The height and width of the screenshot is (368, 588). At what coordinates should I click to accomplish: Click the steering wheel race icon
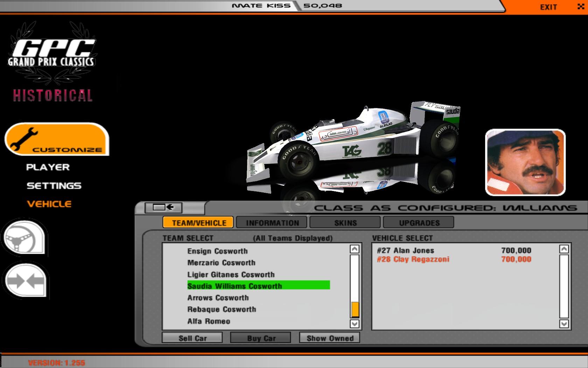point(24,237)
